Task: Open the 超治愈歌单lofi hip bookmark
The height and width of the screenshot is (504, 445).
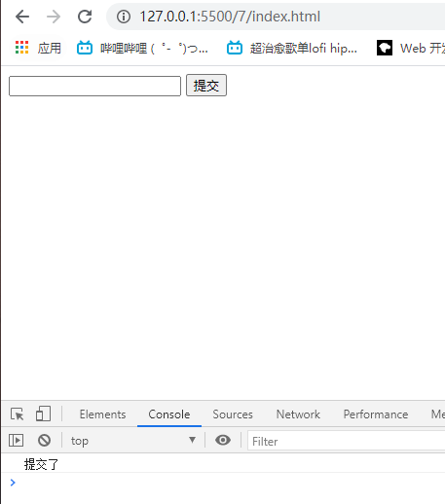Action: [291, 48]
